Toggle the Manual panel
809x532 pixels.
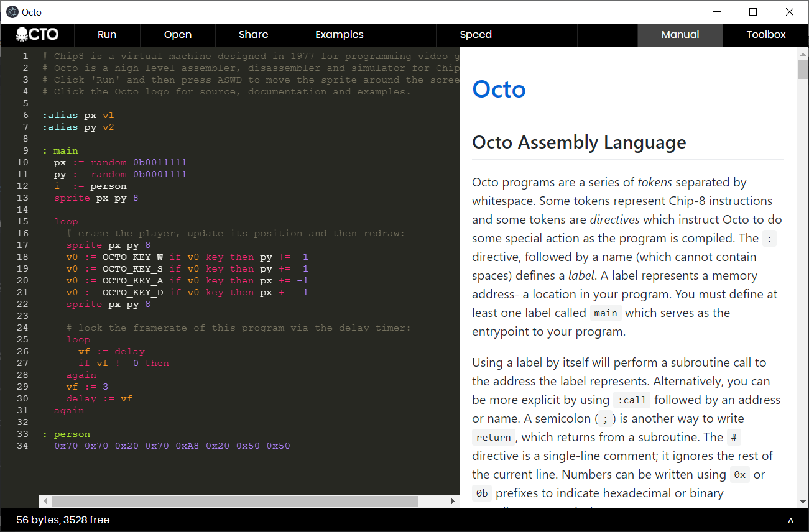coord(680,35)
